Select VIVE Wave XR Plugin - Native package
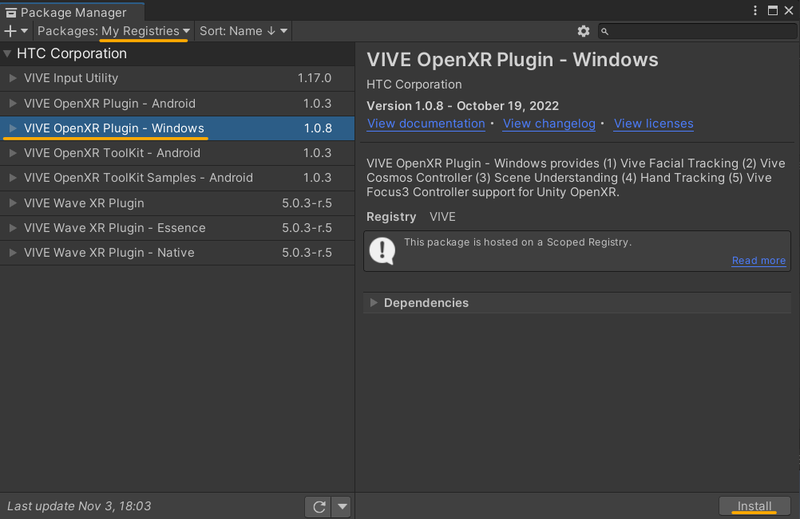The width and height of the screenshot is (800, 519). tap(177, 253)
